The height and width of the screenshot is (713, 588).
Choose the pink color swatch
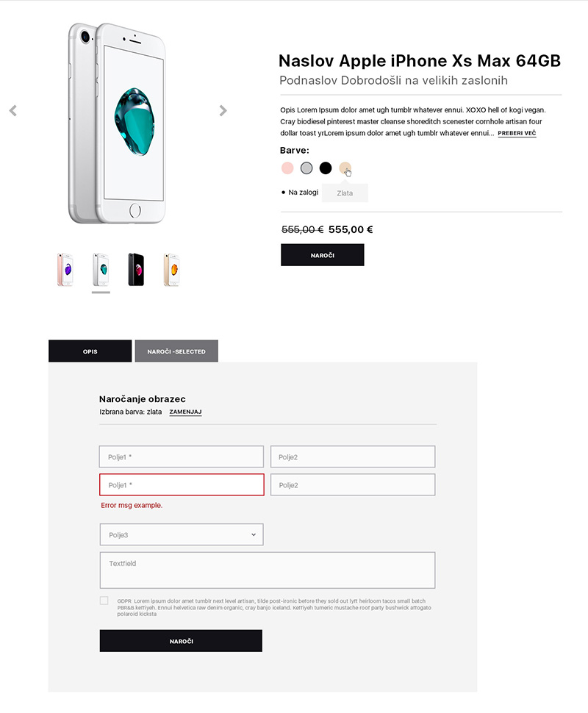[x=287, y=168]
